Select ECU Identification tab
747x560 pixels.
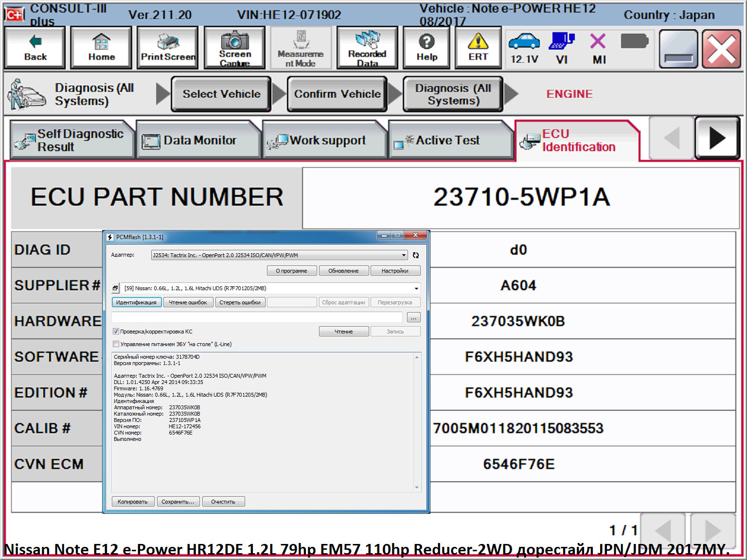point(577,140)
